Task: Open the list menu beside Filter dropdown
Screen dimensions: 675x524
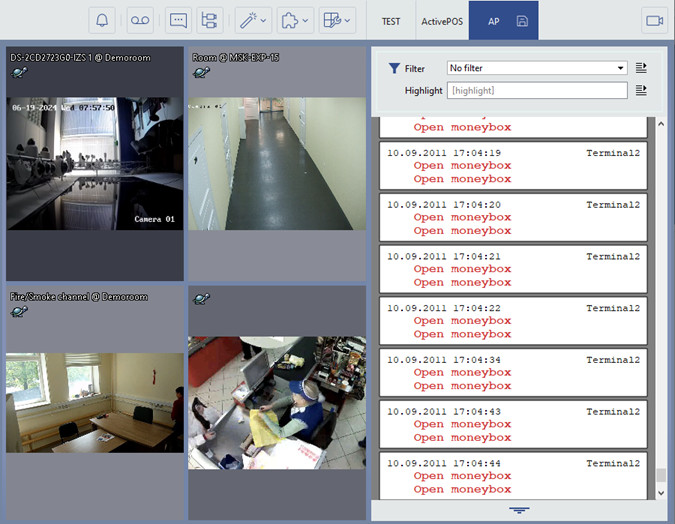Action: pos(641,68)
